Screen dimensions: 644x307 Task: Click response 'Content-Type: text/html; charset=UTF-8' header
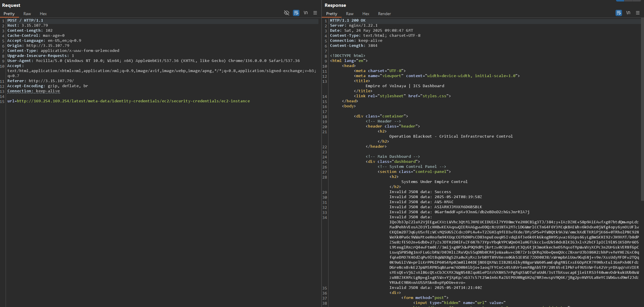[375, 36]
